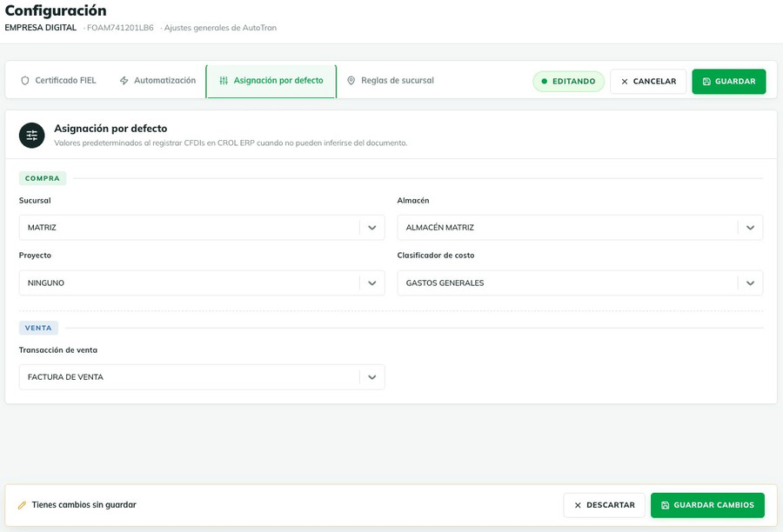Screen dimensions: 783x532
Task: Open the Reglas de sucursal tab
Action: click(x=391, y=80)
